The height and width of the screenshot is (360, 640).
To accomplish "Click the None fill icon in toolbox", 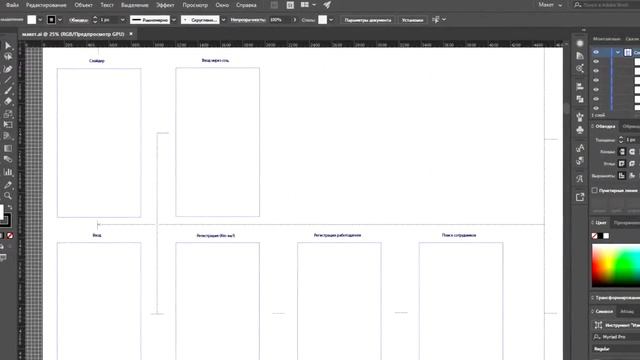I will click(10, 236).
